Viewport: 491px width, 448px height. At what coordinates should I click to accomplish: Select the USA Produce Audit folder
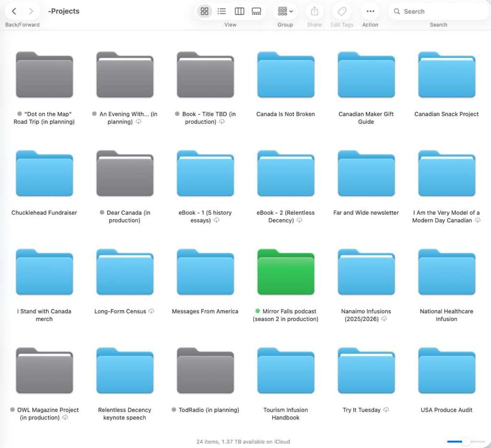pyautogui.click(x=446, y=370)
